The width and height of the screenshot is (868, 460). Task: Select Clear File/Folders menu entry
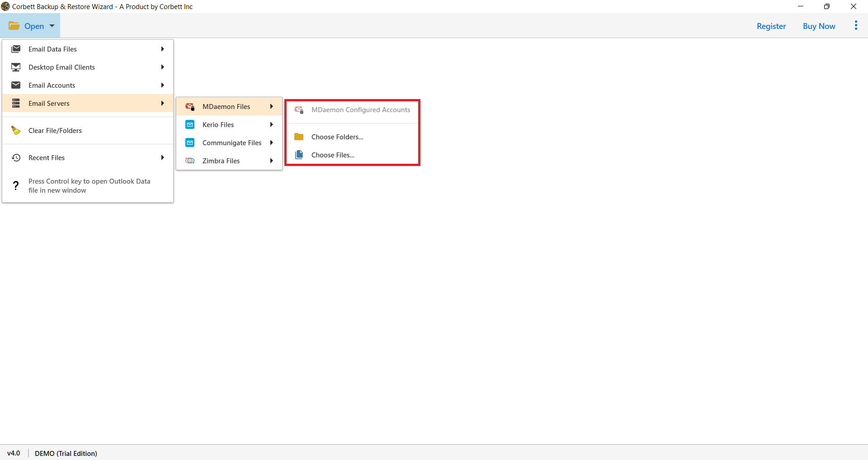click(x=88, y=130)
